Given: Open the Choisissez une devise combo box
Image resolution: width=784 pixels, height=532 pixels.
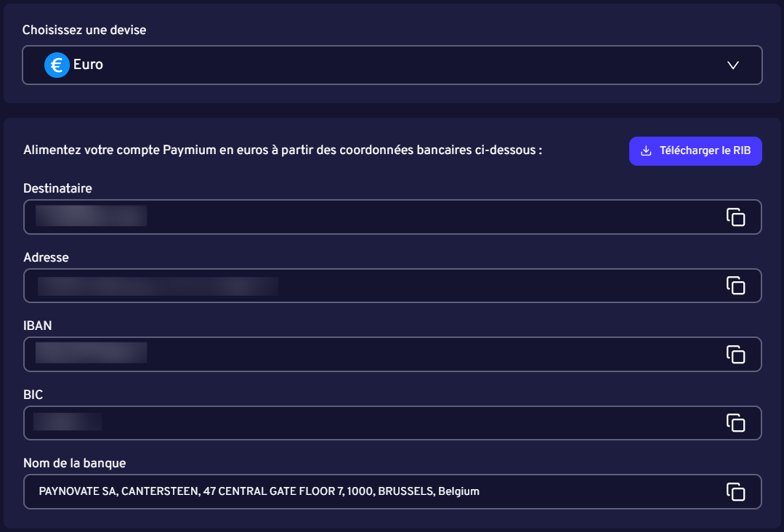Looking at the screenshot, I should 392,65.
